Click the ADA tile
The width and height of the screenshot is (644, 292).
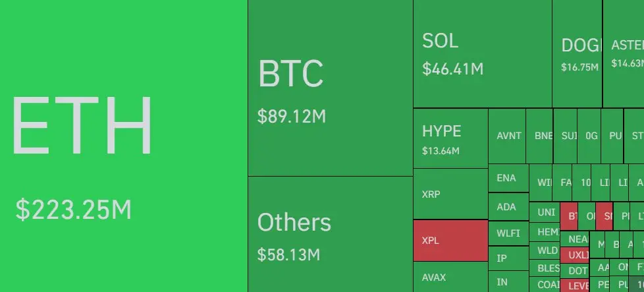[508, 207]
